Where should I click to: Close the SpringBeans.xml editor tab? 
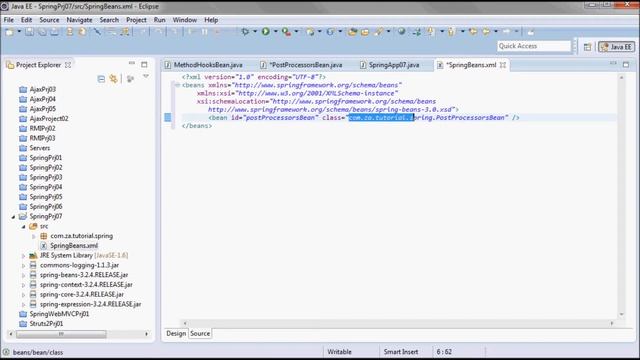coord(503,65)
